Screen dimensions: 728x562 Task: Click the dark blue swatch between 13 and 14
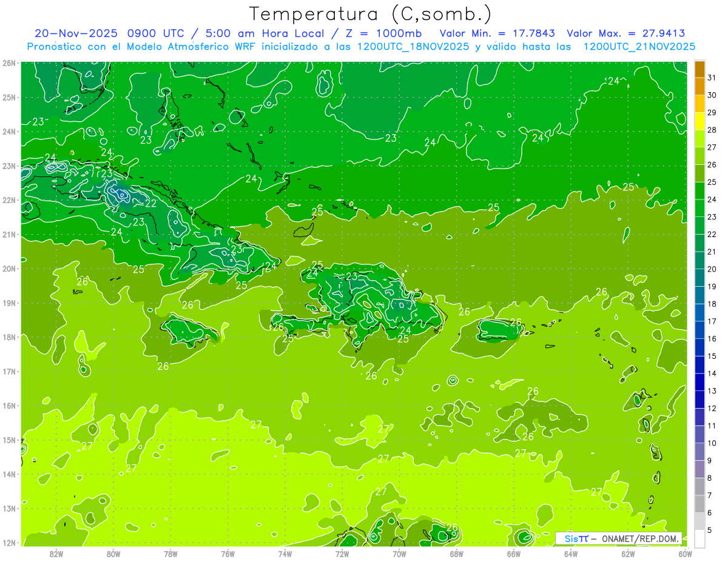click(699, 382)
